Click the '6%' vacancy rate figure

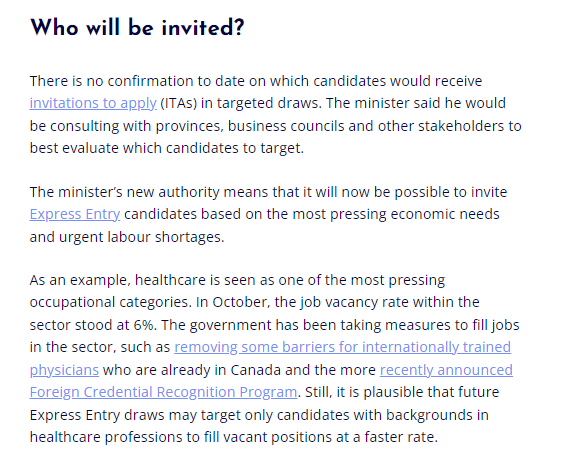(x=144, y=325)
